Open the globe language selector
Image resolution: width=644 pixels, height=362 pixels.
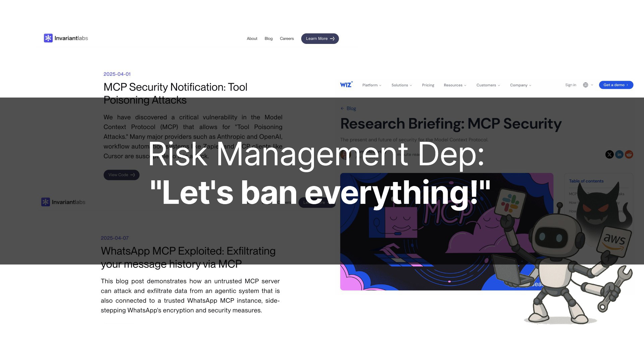point(586,85)
